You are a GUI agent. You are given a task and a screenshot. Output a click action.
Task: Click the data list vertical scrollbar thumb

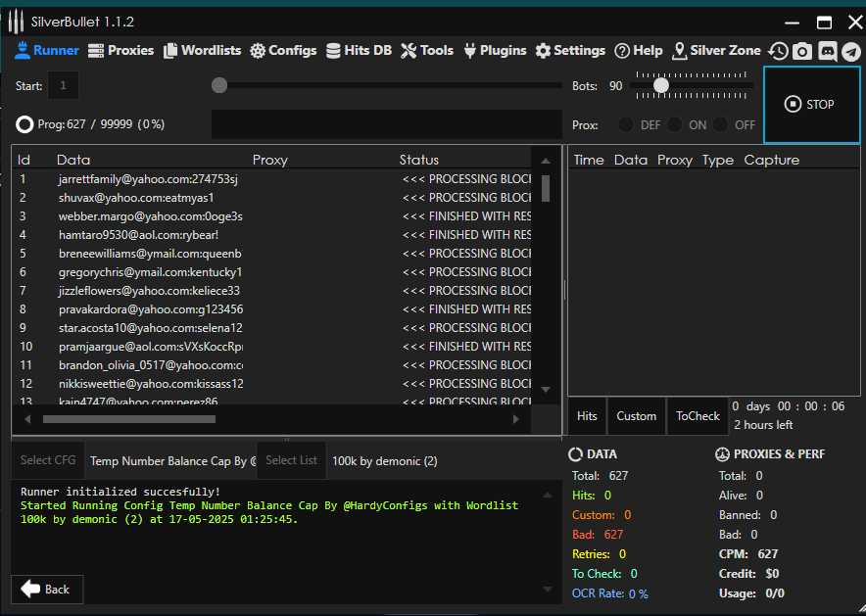point(546,188)
